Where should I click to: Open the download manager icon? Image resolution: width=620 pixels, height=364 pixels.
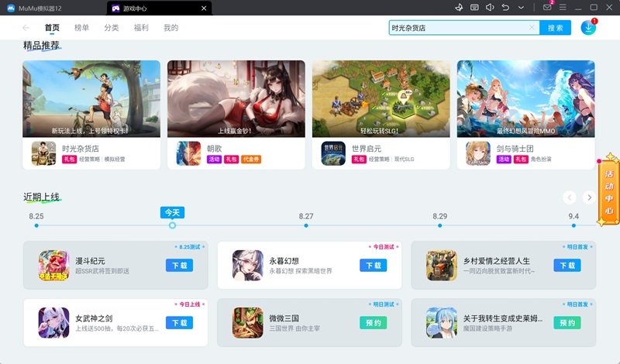pos(588,28)
